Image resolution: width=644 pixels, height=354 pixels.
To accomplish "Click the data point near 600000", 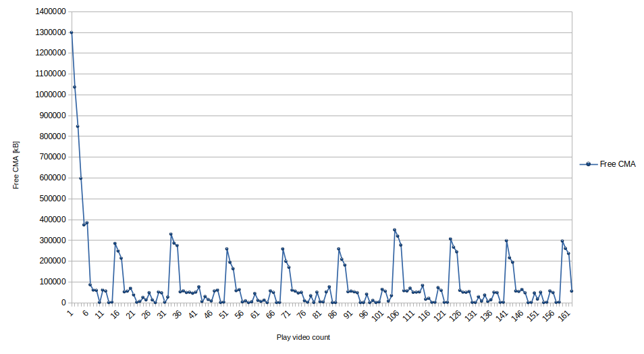I will 81,178.
